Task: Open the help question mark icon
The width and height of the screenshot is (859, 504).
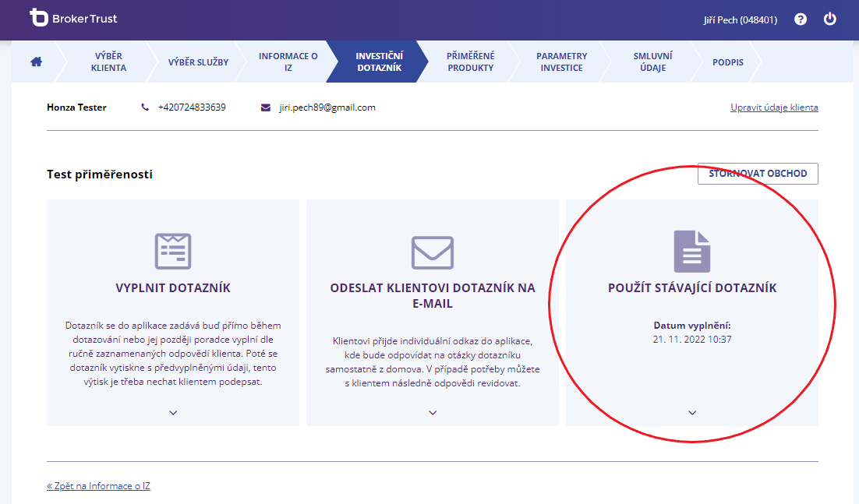Action: pos(801,19)
